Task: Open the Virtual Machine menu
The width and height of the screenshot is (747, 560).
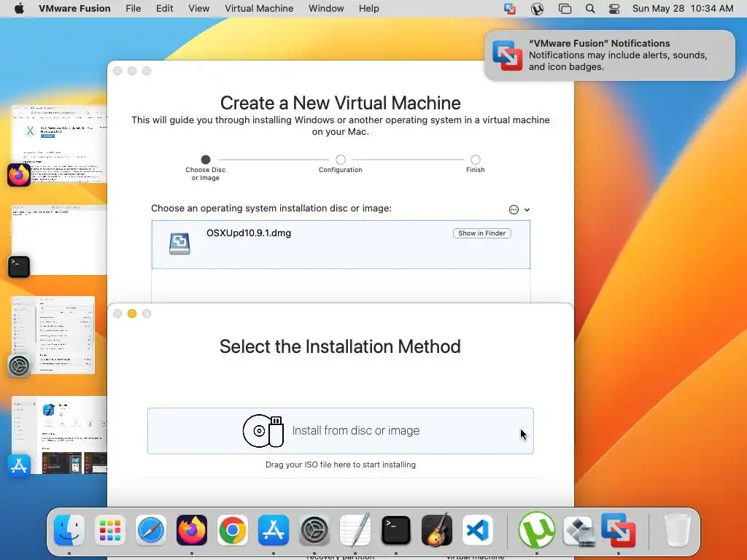Action: 259,8
